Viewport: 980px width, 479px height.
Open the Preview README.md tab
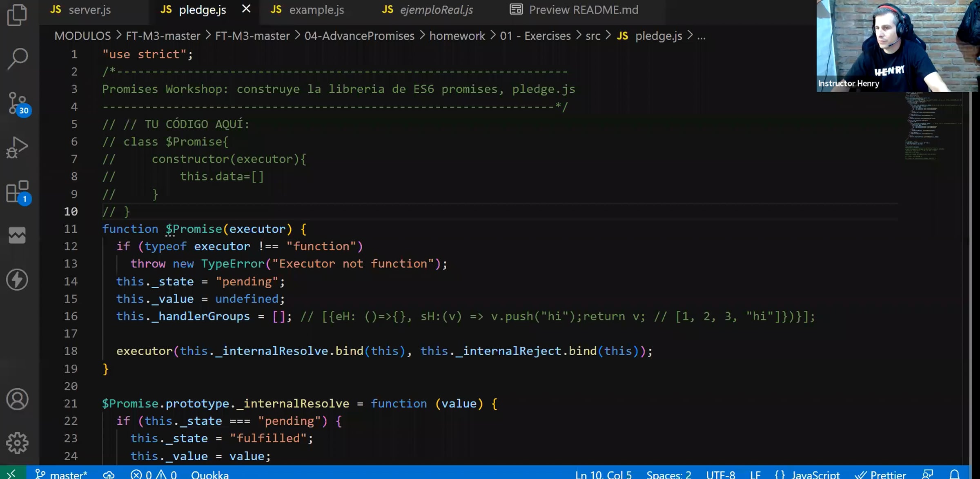[583, 10]
